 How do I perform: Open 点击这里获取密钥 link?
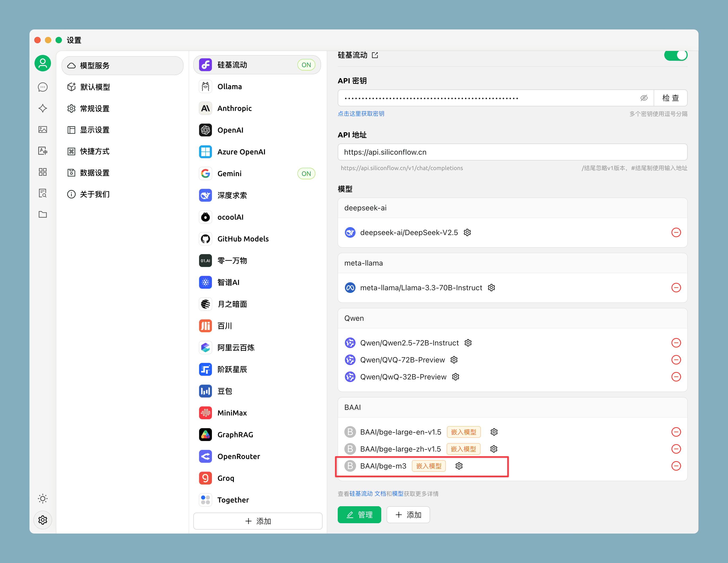(361, 114)
